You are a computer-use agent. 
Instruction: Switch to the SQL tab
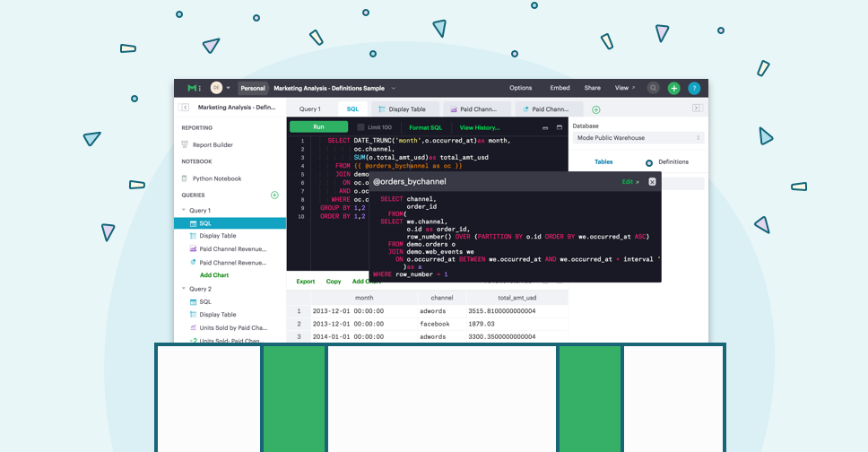click(352, 109)
